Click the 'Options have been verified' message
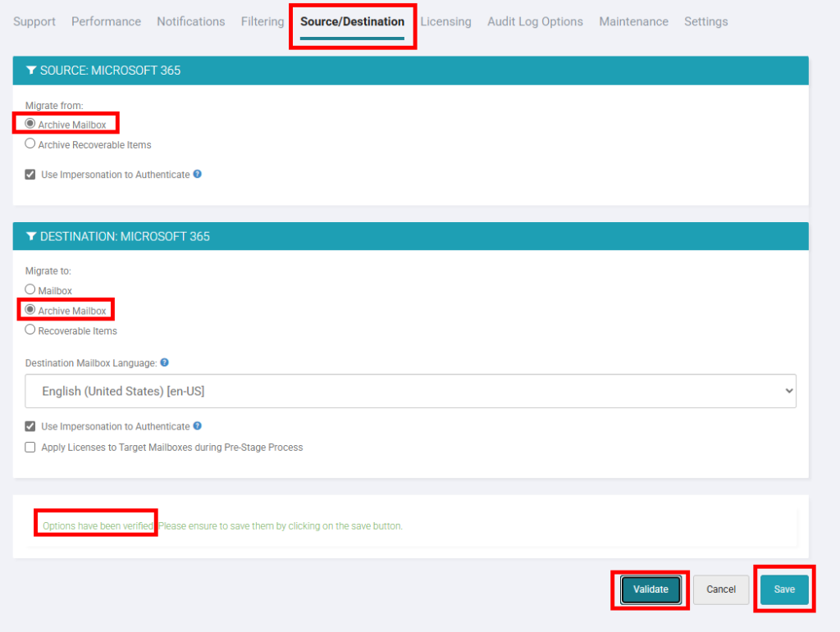This screenshot has width=840, height=632. pyautogui.click(x=98, y=526)
